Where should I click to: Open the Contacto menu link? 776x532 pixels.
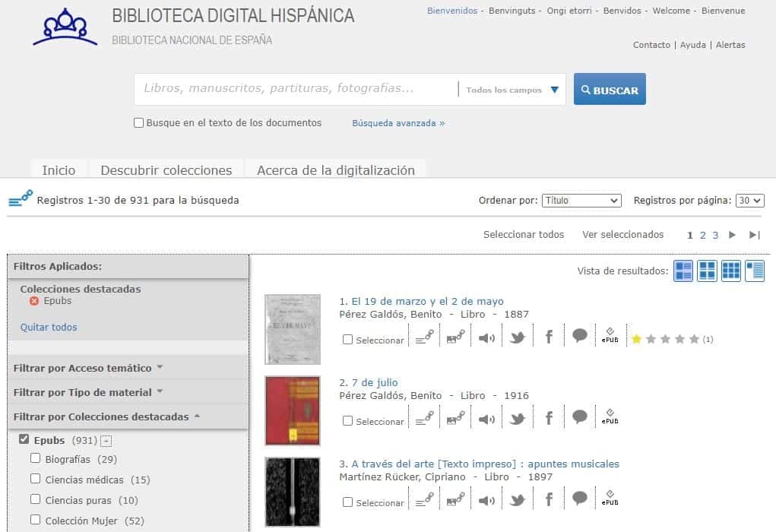tap(651, 45)
